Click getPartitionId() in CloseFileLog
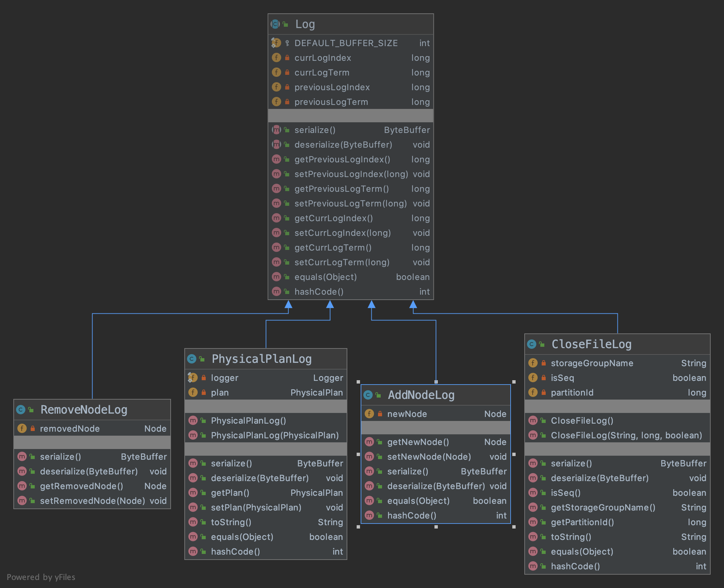This screenshot has height=588, width=724. tap(617, 522)
